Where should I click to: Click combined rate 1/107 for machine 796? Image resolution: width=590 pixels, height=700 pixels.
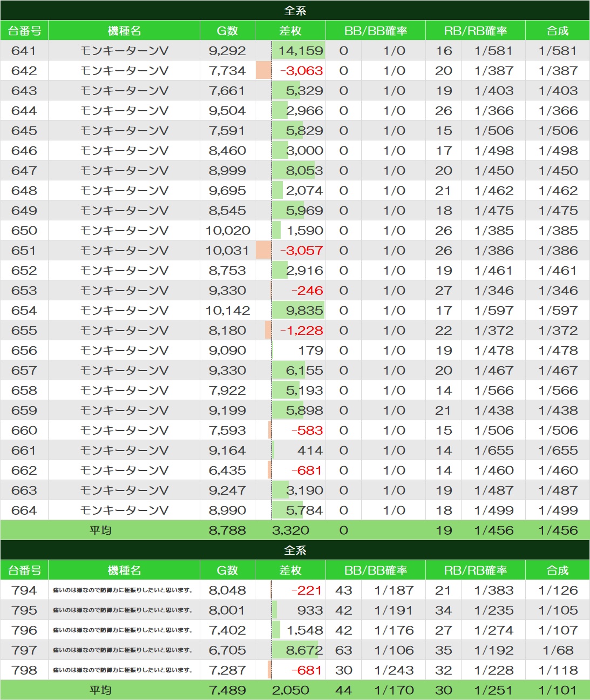[558, 630]
